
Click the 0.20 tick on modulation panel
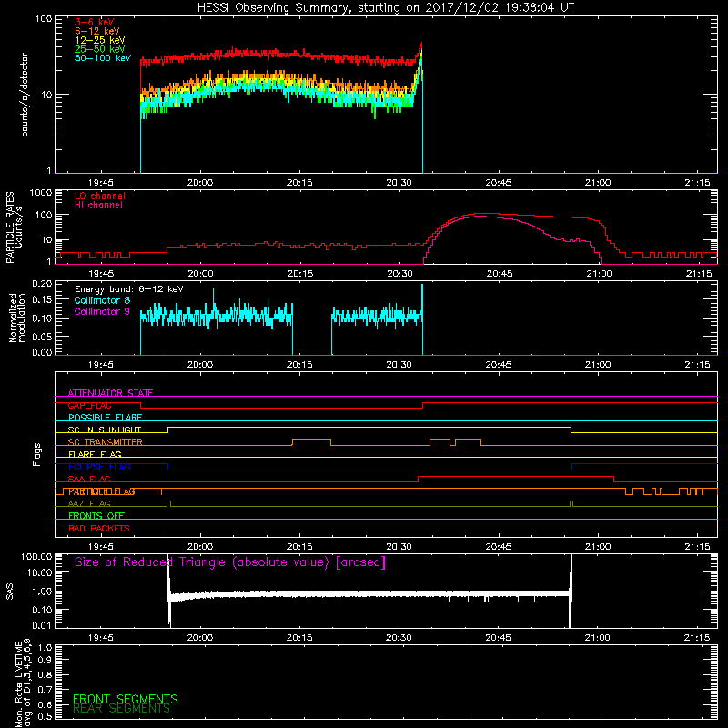point(42,284)
